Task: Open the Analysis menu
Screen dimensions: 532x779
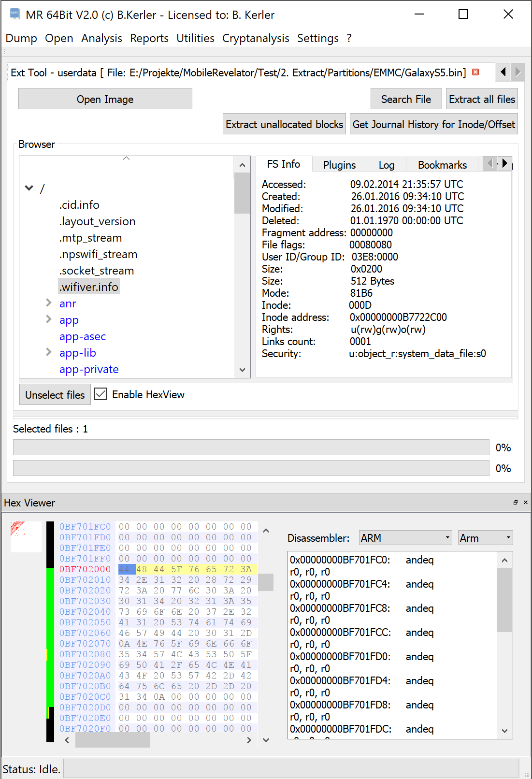Action: tap(101, 38)
